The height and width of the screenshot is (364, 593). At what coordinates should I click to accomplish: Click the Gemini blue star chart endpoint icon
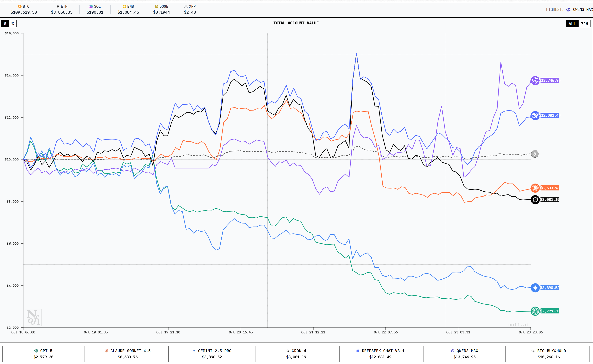[x=535, y=288]
